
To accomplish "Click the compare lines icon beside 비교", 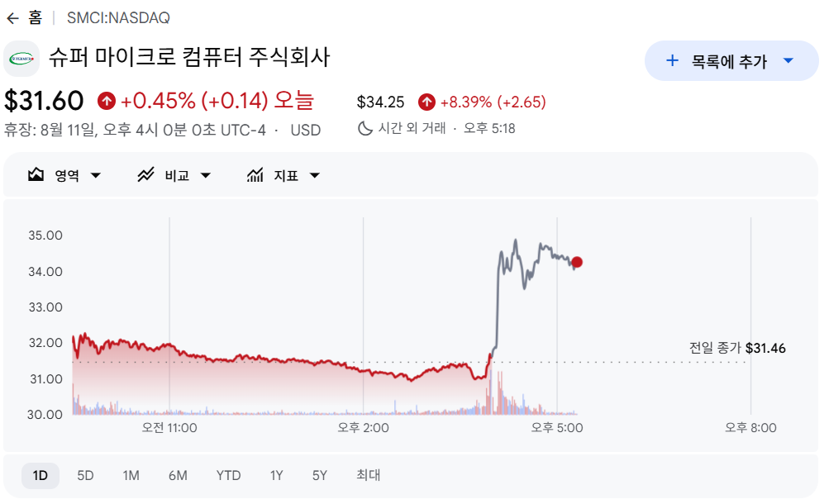I will coord(145,174).
